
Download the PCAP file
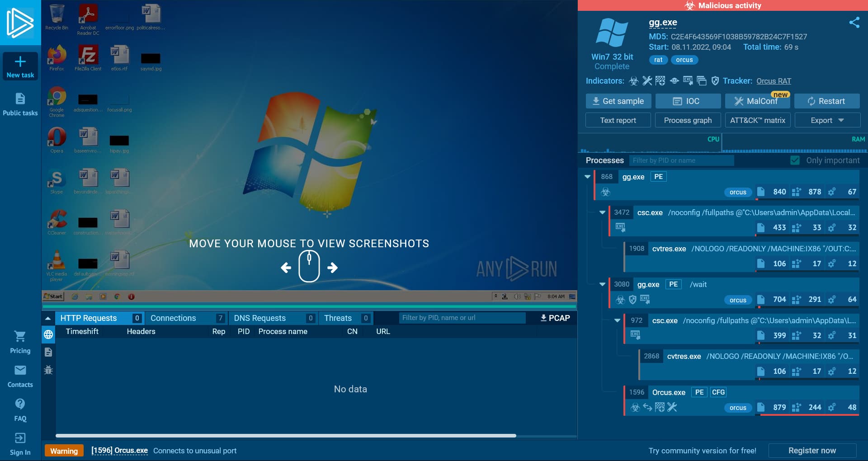point(555,318)
